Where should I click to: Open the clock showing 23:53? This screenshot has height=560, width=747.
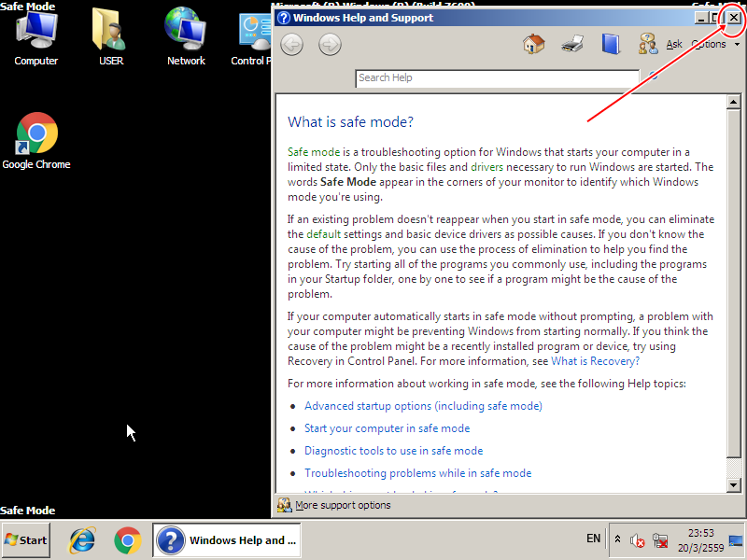(701, 540)
